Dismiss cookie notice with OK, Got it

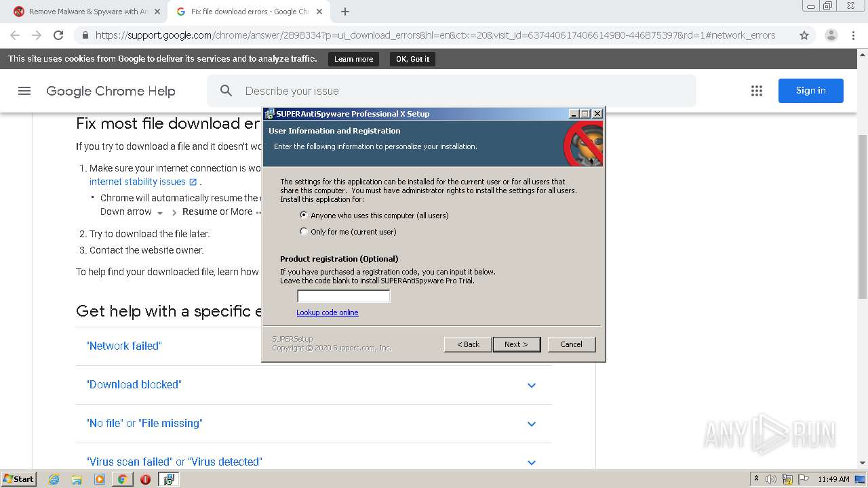pos(412,59)
